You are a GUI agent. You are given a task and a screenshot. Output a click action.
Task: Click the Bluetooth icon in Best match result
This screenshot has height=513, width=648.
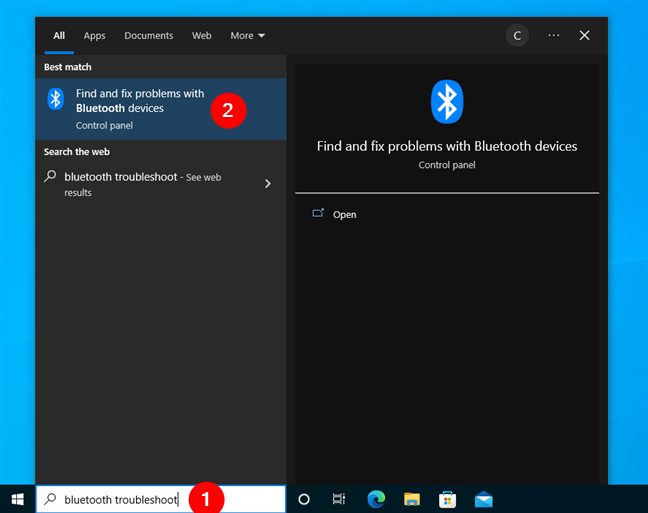[55, 99]
